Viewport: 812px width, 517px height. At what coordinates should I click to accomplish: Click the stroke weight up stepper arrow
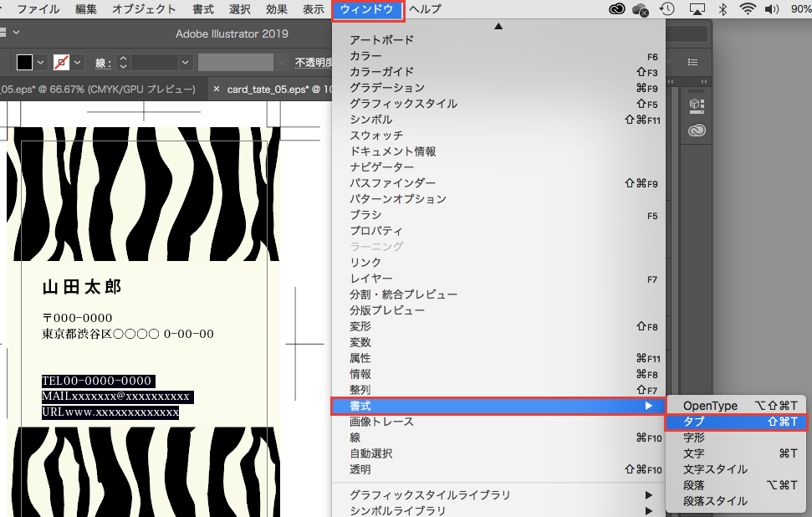pos(122,57)
